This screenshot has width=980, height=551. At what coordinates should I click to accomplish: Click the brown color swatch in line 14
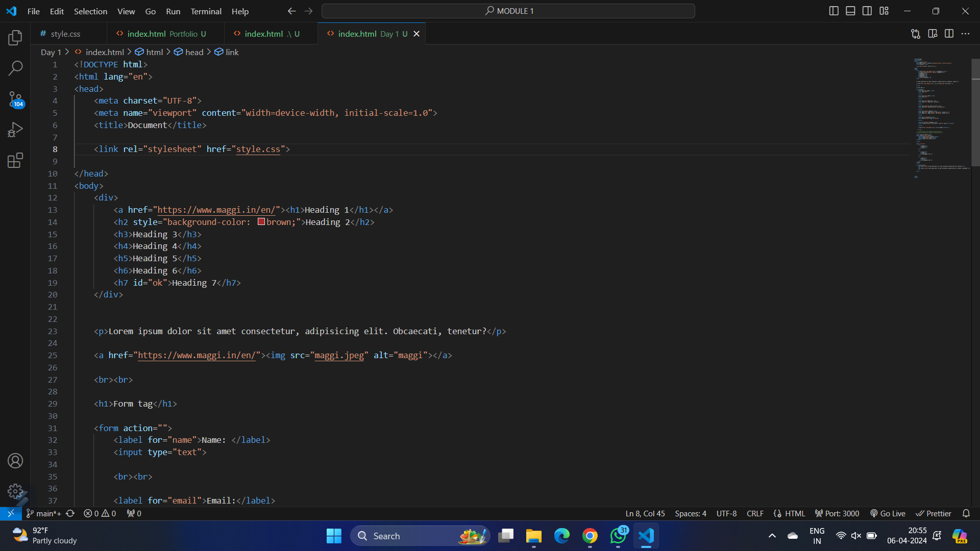[x=261, y=221]
